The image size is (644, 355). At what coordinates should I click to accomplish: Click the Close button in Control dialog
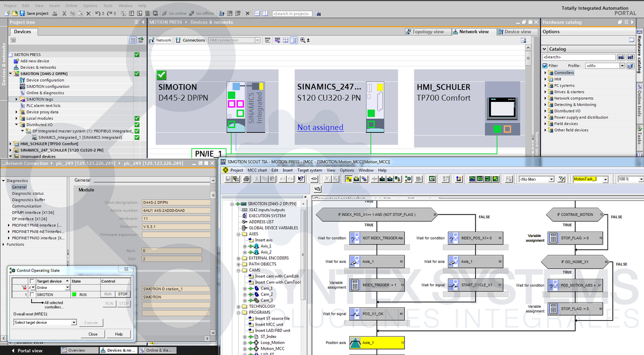[x=93, y=334]
